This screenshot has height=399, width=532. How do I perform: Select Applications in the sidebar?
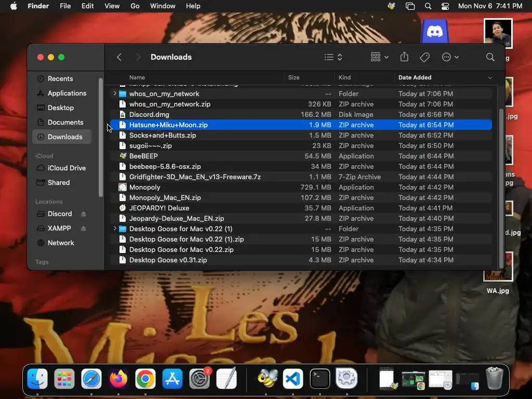pos(61,94)
